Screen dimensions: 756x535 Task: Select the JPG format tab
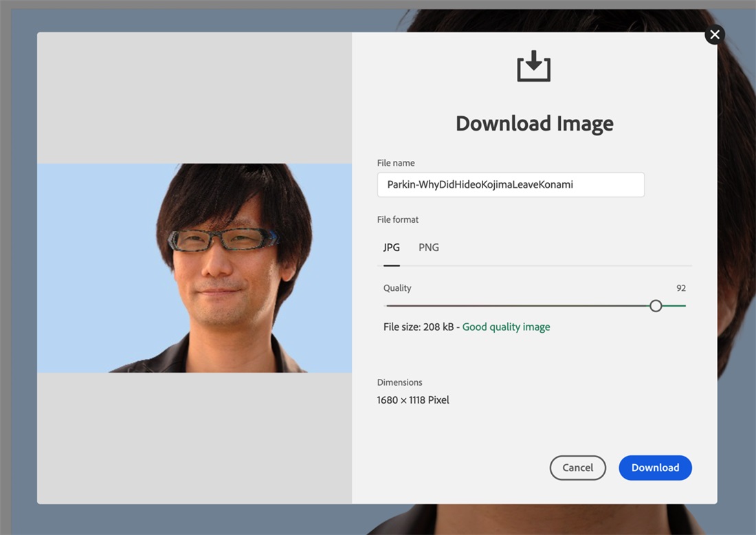391,248
